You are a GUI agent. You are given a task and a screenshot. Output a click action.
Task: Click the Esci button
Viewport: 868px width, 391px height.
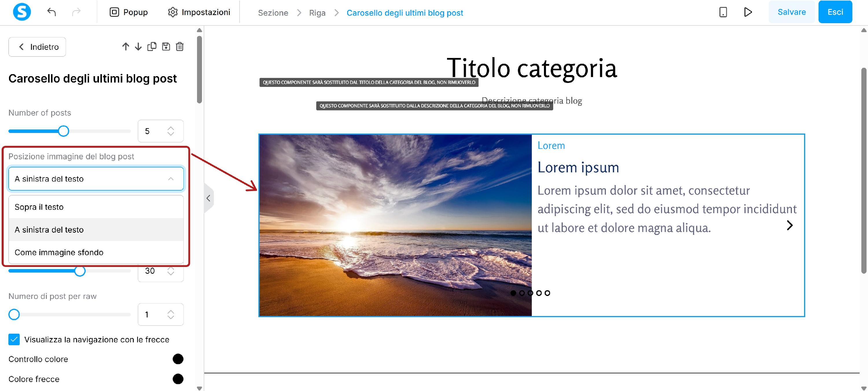click(x=835, y=12)
